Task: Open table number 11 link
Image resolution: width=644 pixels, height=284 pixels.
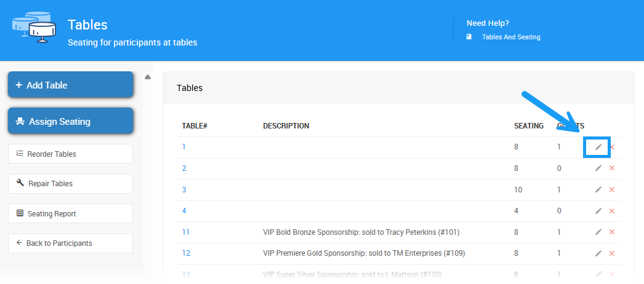Action: coord(186,232)
